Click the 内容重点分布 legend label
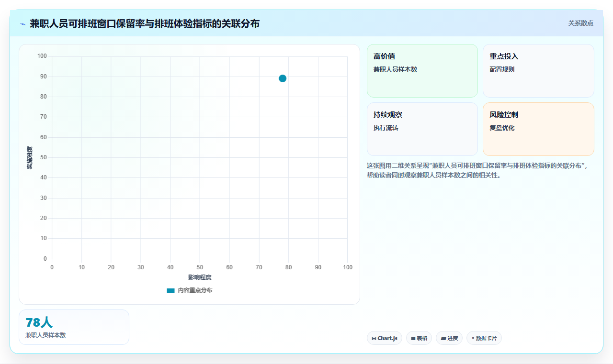Image resolution: width=613 pixels, height=364 pixels. 195,290
